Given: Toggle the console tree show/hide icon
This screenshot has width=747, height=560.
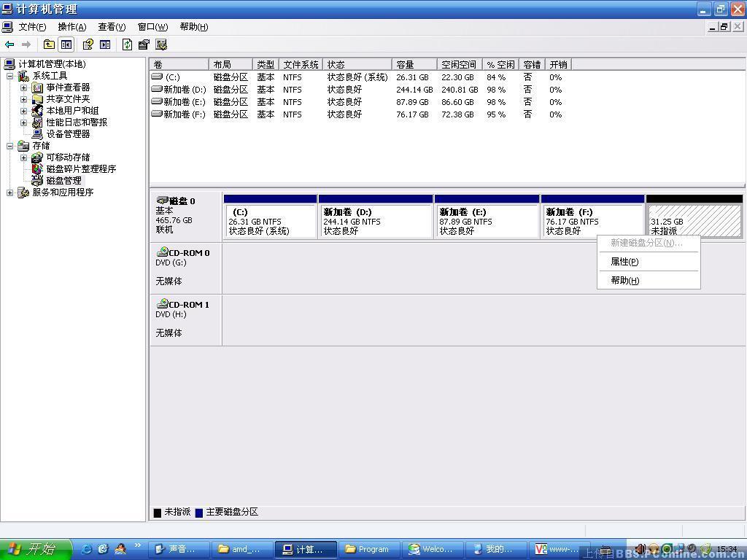Looking at the screenshot, I should 66,44.
